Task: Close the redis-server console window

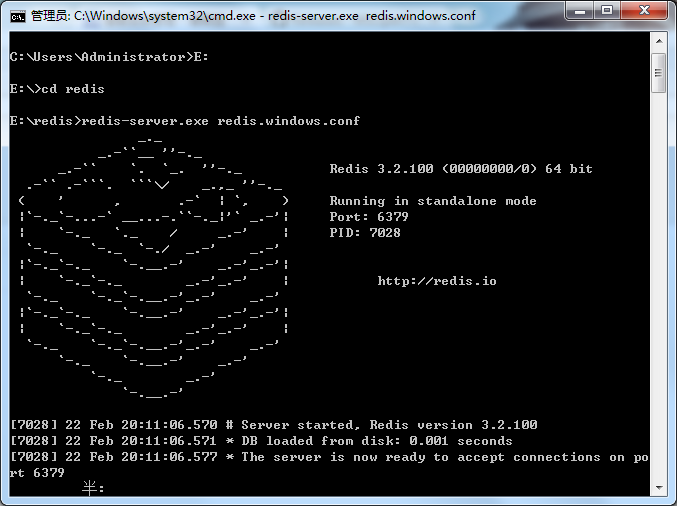Action: coord(644,10)
